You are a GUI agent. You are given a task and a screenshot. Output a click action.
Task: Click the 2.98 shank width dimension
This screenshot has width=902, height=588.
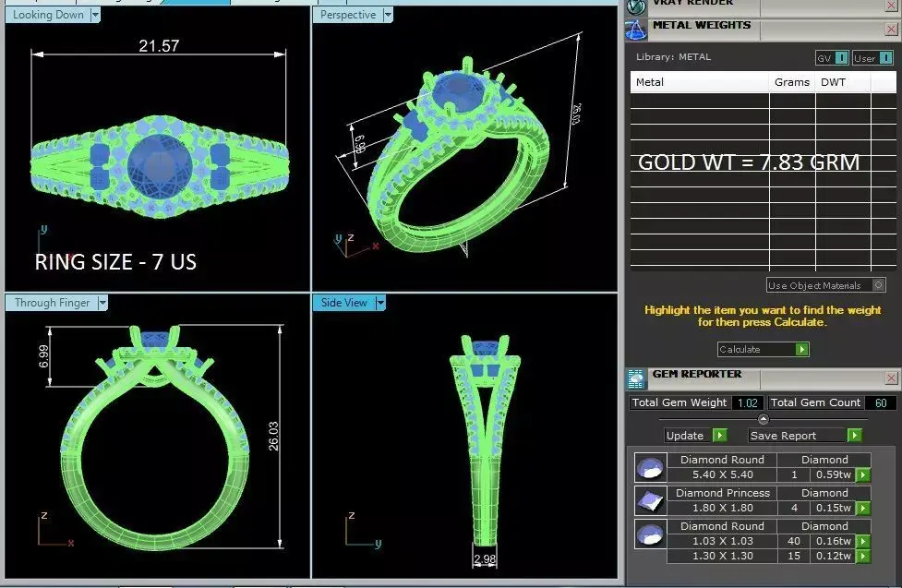[485, 558]
